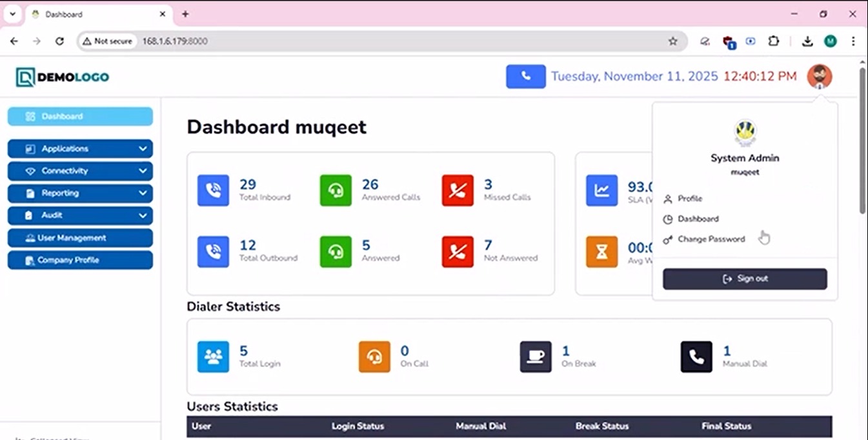Click the red Missed Calls icon
Screen dimensions: 868x440
(458, 190)
